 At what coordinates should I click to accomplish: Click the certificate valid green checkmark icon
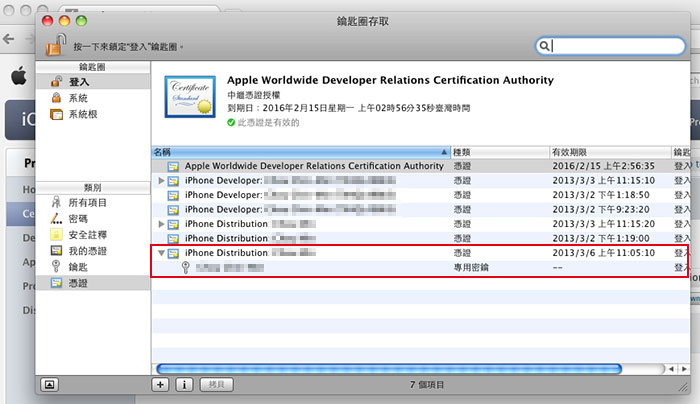click(231, 122)
